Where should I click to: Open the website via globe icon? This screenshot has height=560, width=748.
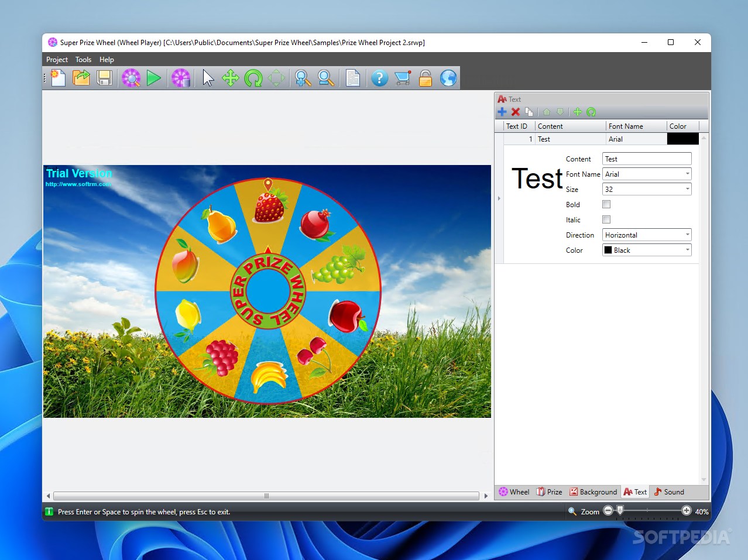pyautogui.click(x=448, y=78)
